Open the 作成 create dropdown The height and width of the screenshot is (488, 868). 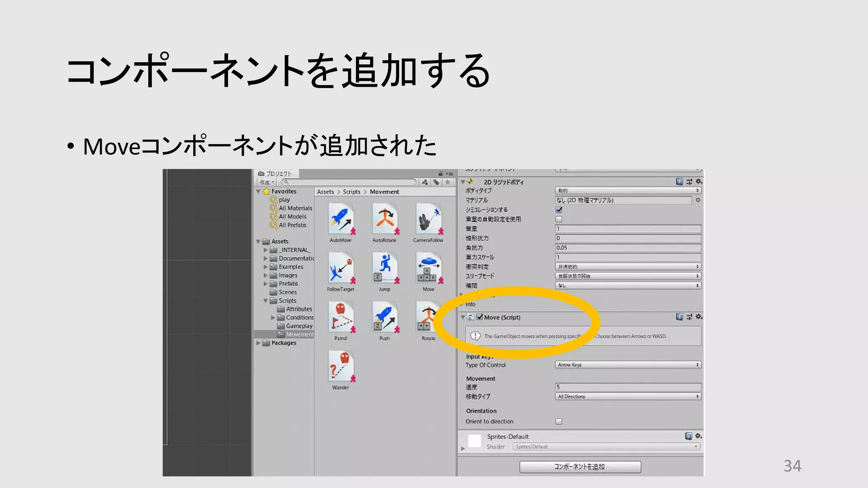267,182
